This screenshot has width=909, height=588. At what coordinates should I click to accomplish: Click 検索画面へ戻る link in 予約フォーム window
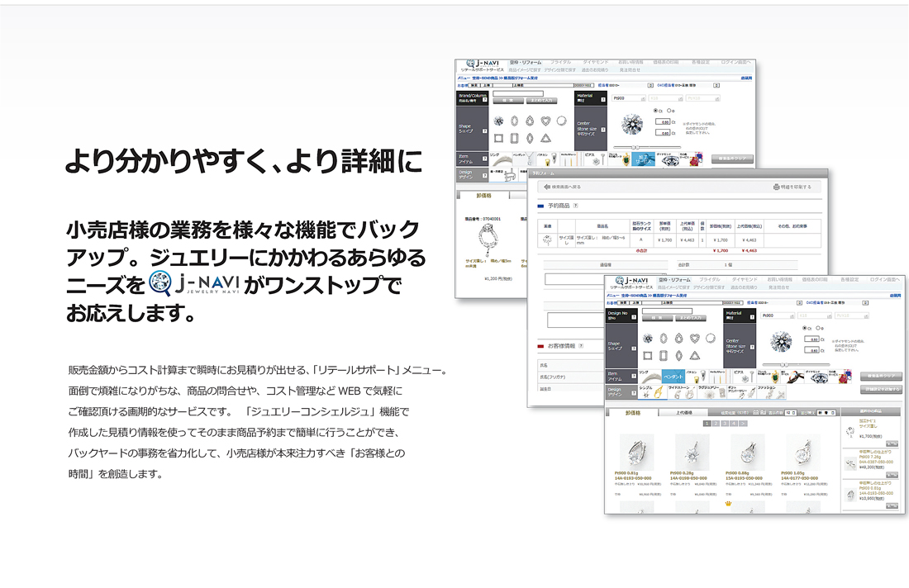pos(562,187)
